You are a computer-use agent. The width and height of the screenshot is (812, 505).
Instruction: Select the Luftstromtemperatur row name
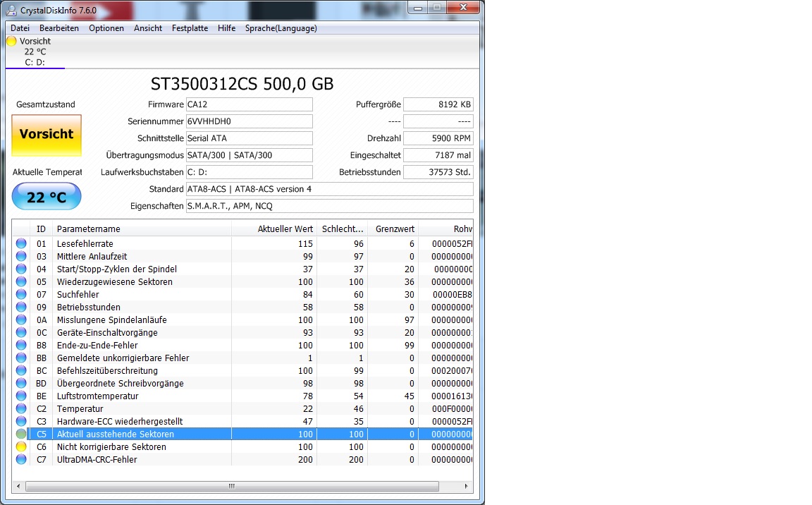pyautogui.click(x=97, y=396)
